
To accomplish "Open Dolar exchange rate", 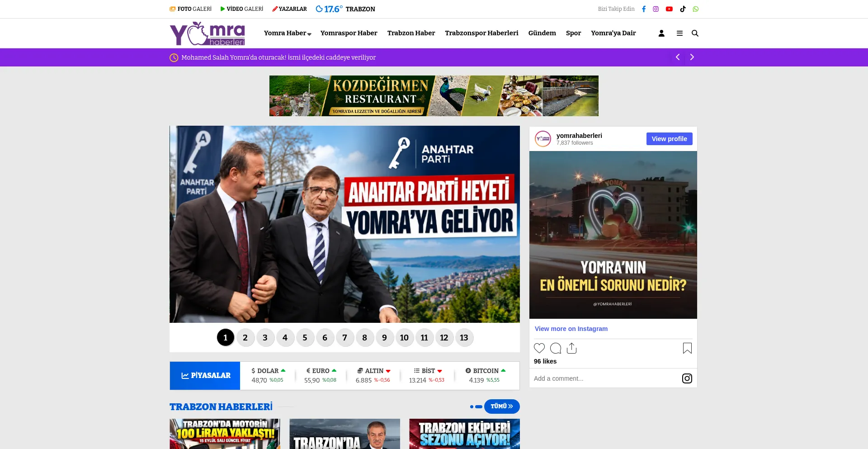I will click(x=268, y=375).
